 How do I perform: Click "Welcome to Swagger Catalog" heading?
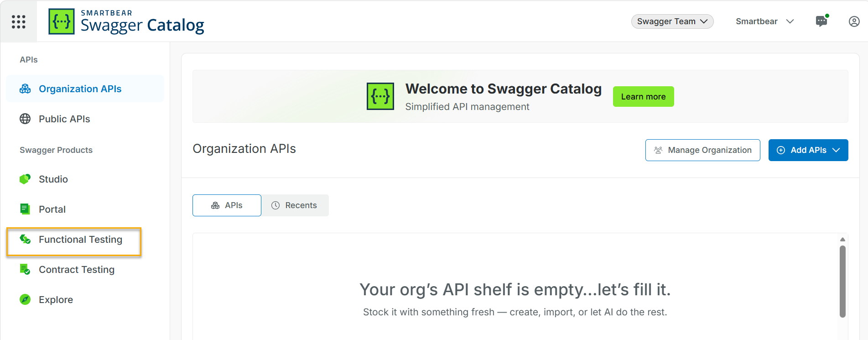coord(504,89)
